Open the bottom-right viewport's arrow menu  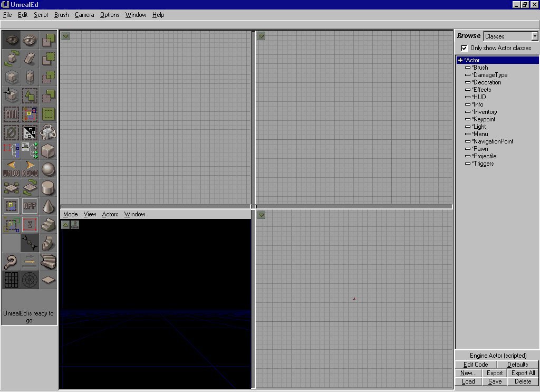(262, 215)
